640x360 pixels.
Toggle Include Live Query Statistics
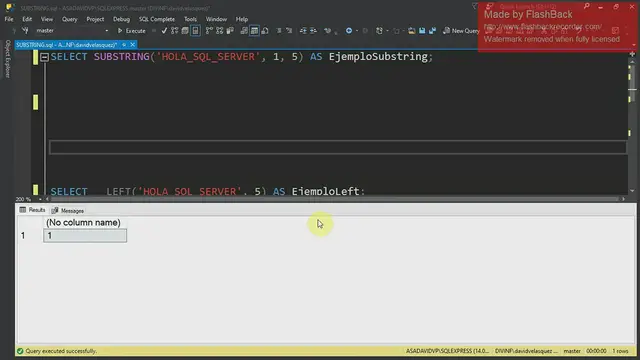pyautogui.click(x=220, y=31)
